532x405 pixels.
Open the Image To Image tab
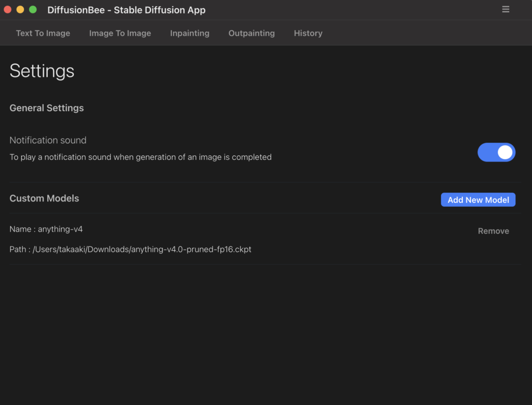pos(120,33)
